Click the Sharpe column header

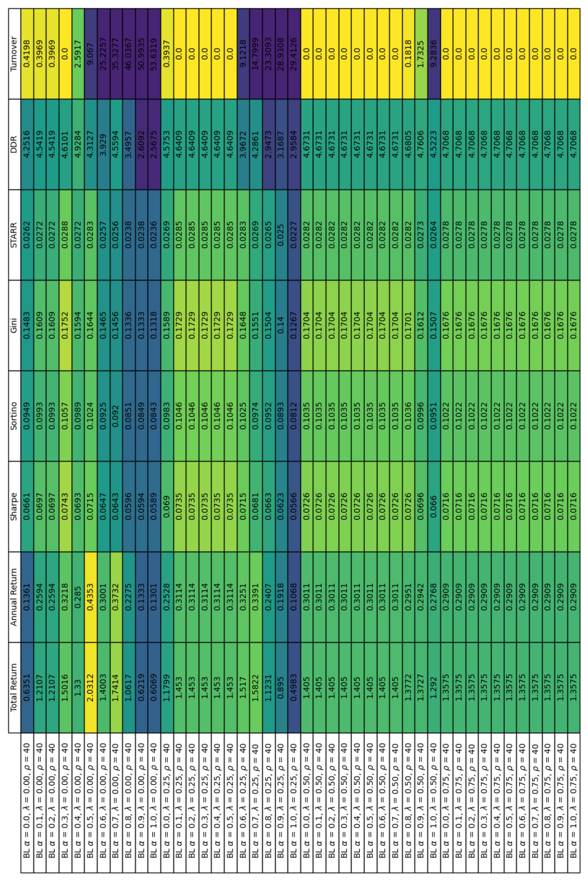pyautogui.click(x=15, y=506)
